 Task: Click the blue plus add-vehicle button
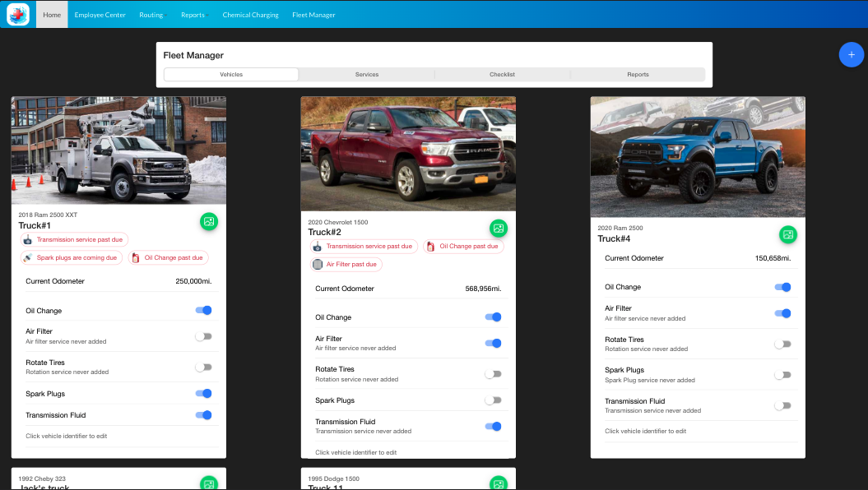(x=851, y=55)
